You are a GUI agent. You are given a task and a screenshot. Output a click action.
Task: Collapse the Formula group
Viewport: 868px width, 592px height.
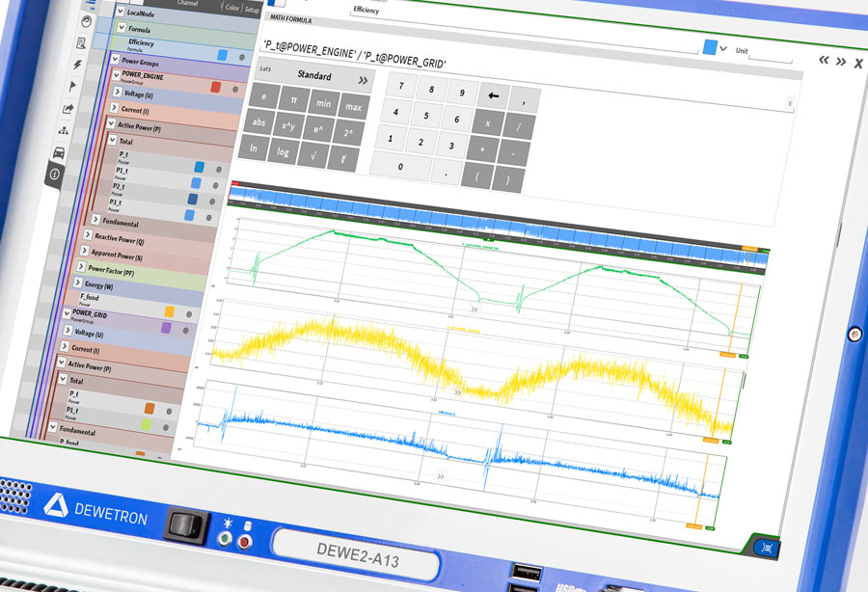[x=122, y=27]
